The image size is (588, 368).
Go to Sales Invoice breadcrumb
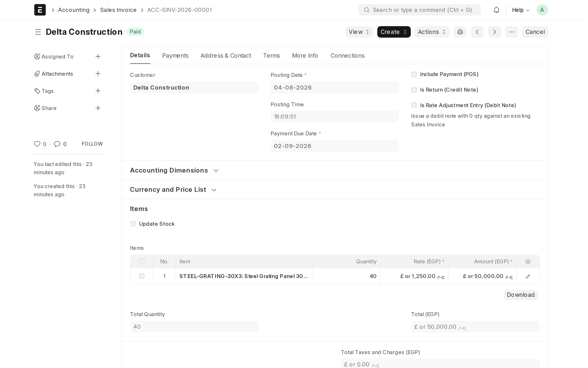coord(118,10)
